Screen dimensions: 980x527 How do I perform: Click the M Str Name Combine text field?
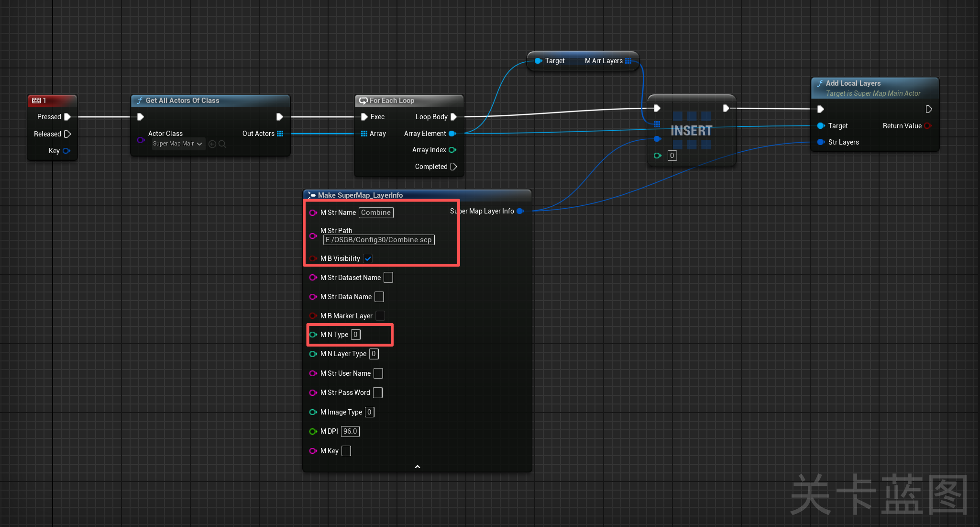click(376, 213)
